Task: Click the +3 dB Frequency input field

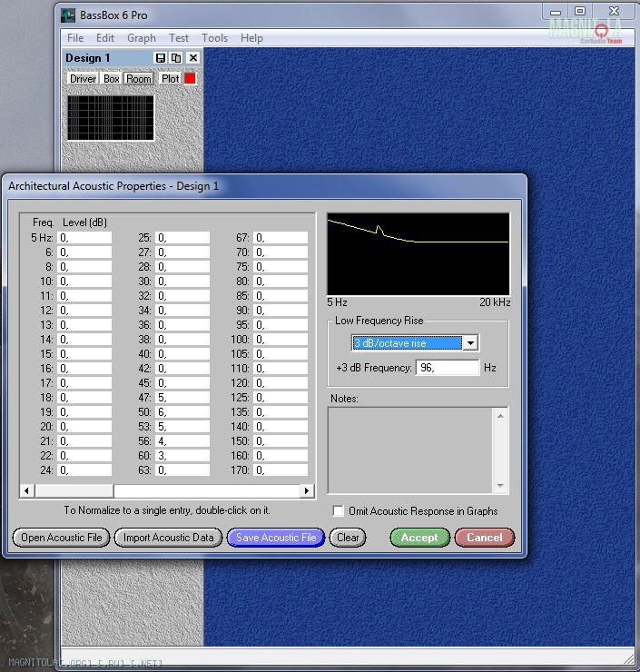Action: [448, 368]
